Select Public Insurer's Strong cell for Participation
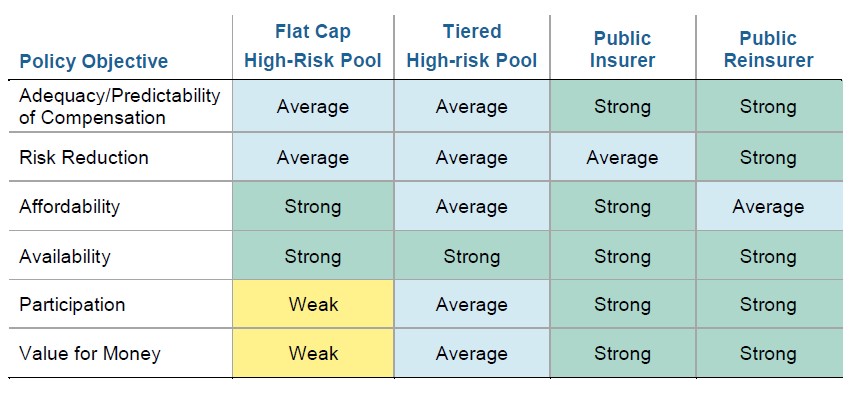The image size is (853, 404). tap(621, 304)
